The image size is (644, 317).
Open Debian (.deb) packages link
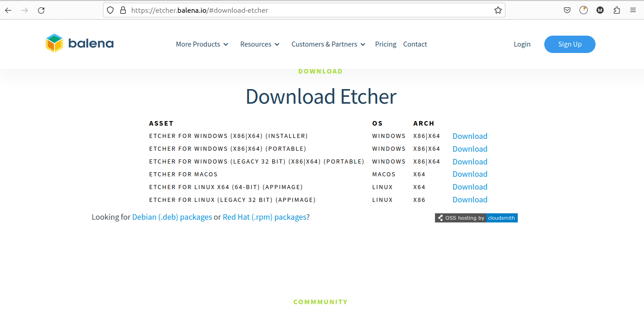coord(172,217)
